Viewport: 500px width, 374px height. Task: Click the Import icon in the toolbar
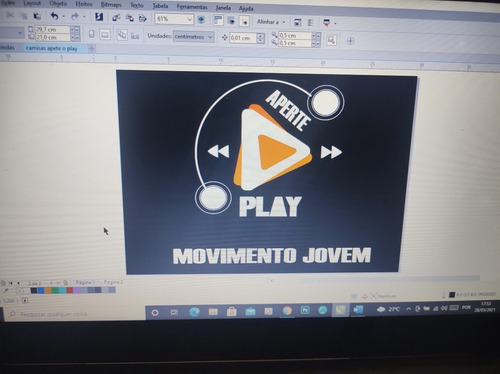pyautogui.click(x=116, y=17)
